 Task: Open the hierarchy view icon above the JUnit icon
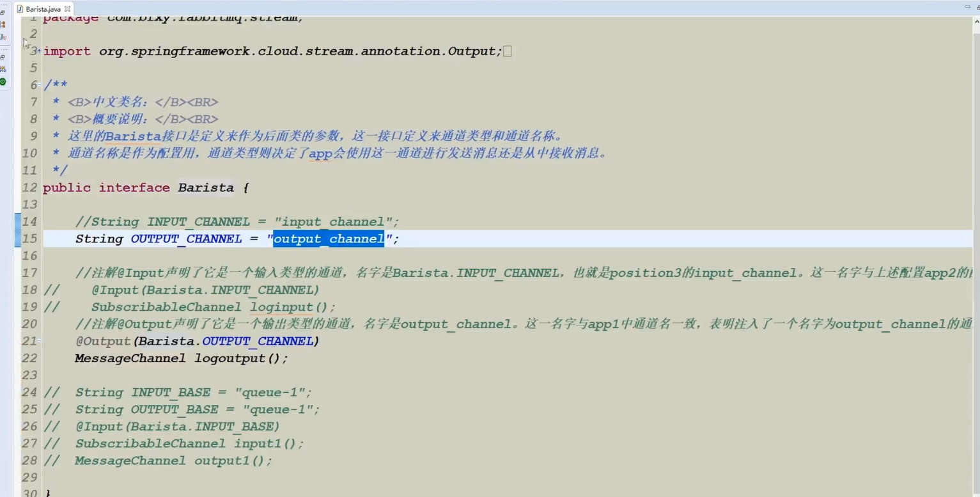3,25
